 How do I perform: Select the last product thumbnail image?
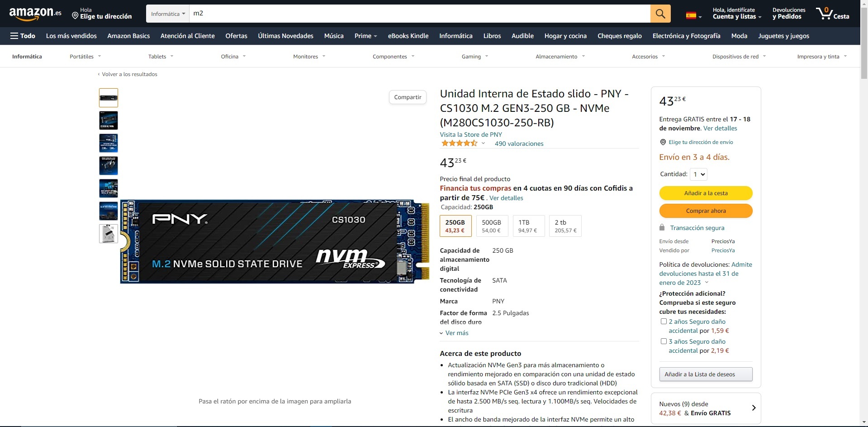tap(109, 234)
